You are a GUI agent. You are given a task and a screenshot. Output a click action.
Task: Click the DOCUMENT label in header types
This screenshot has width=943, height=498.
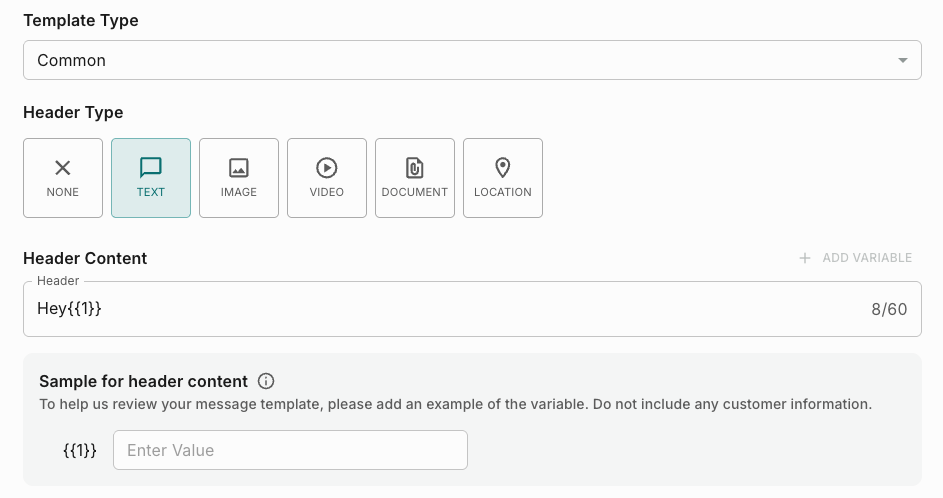[x=415, y=192]
